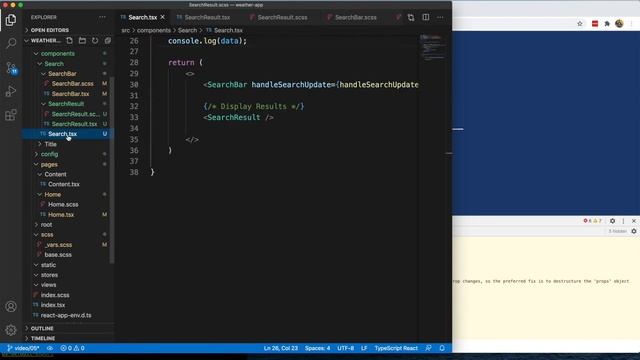Change language mode TypeScript React
This screenshot has width=640, height=360.
coord(396,348)
